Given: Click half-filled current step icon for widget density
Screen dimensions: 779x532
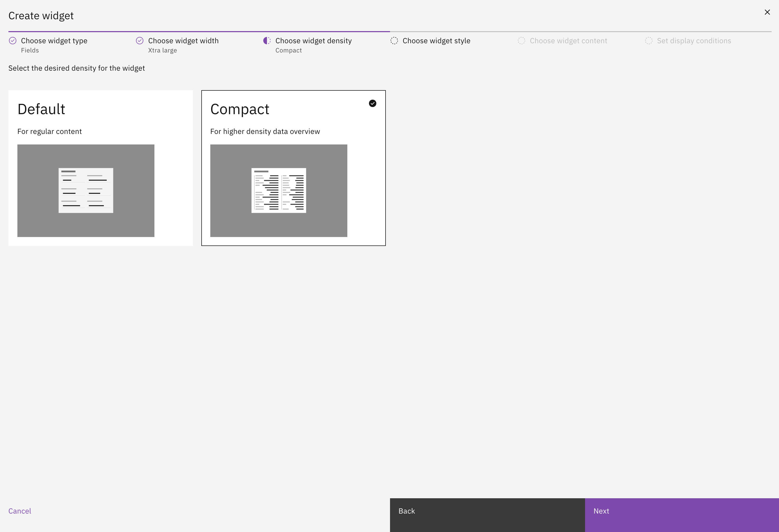Looking at the screenshot, I should tap(267, 41).
